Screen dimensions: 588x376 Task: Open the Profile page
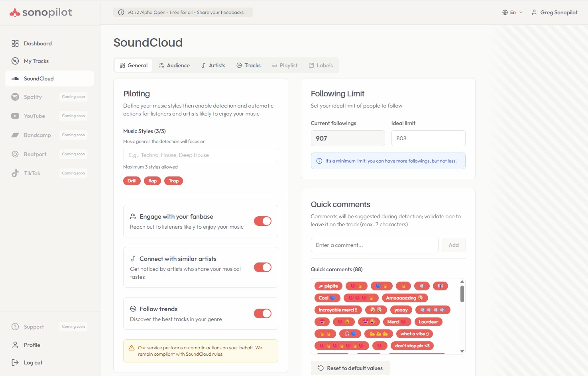click(x=31, y=345)
